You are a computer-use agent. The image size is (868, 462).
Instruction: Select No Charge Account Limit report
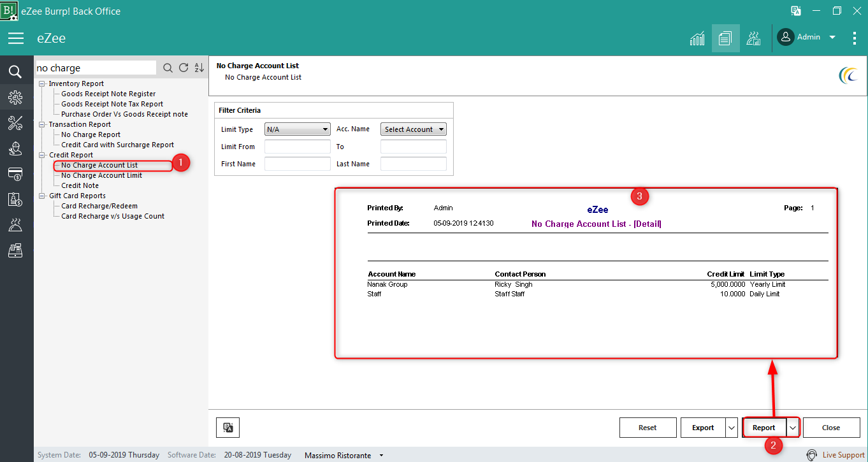point(101,175)
